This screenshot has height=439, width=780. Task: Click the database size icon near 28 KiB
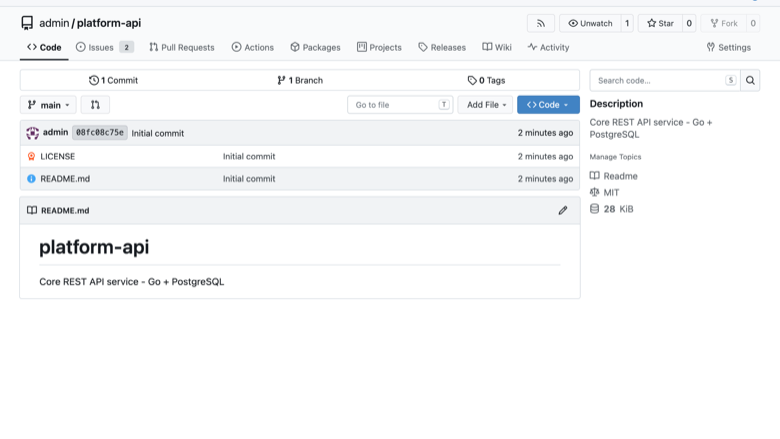tap(594, 209)
